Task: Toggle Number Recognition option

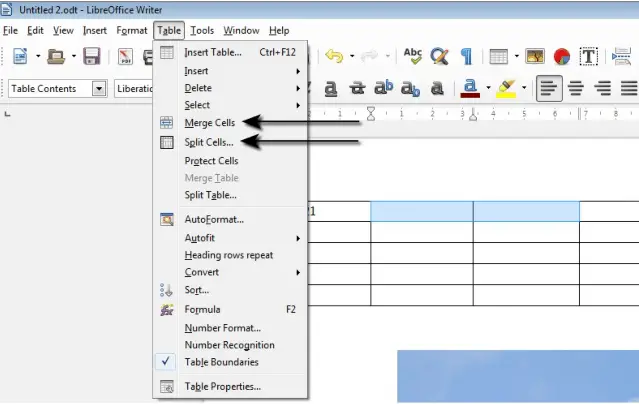Action: (x=230, y=345)
